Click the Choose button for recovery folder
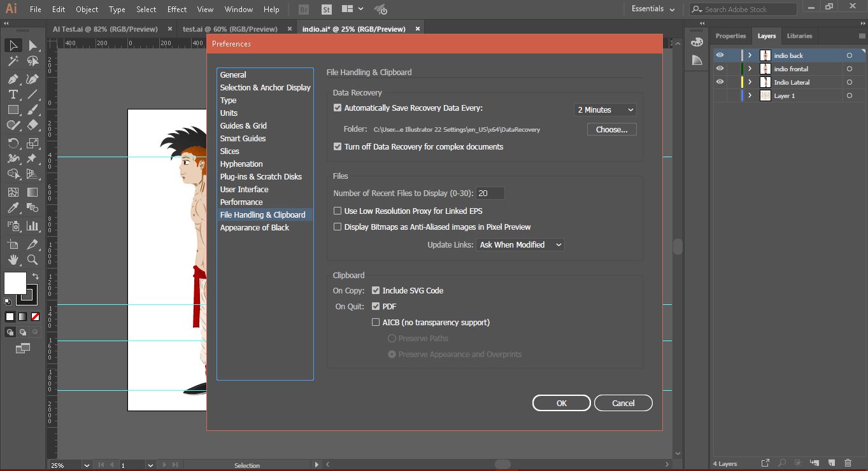The width and height of the screenshot is (868, 471). [x=611, y=129]
